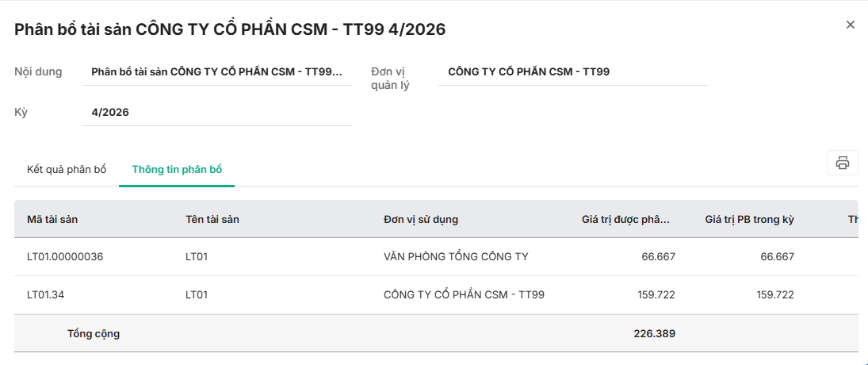Click VĂN PHÒNG TỔNG CÔNG TY cell

(x=456, y=256)
